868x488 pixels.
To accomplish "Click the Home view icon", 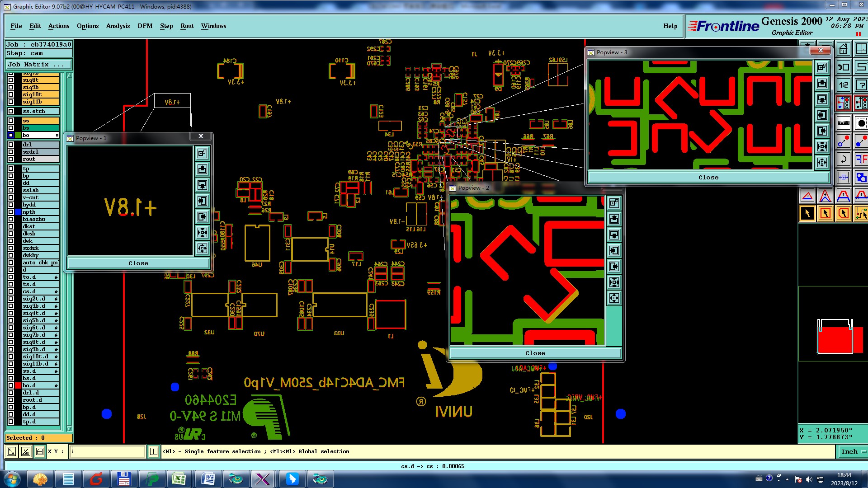I will [x=843, y=49].
